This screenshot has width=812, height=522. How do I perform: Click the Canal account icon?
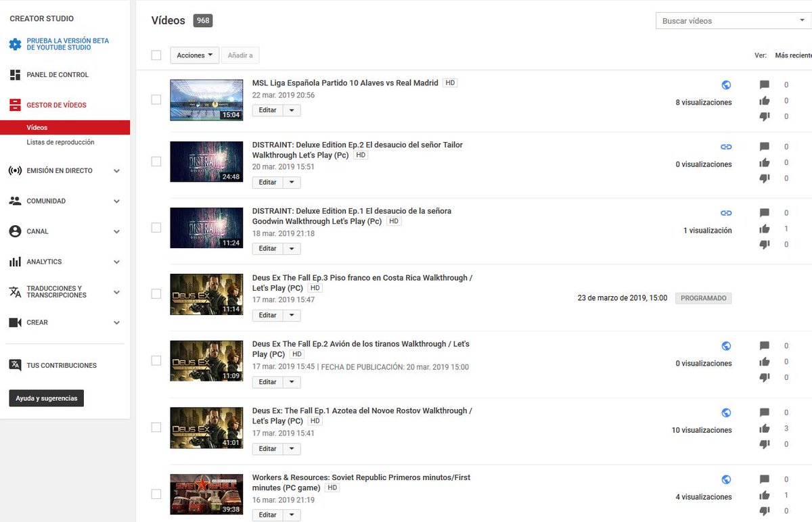coord(15,231)
